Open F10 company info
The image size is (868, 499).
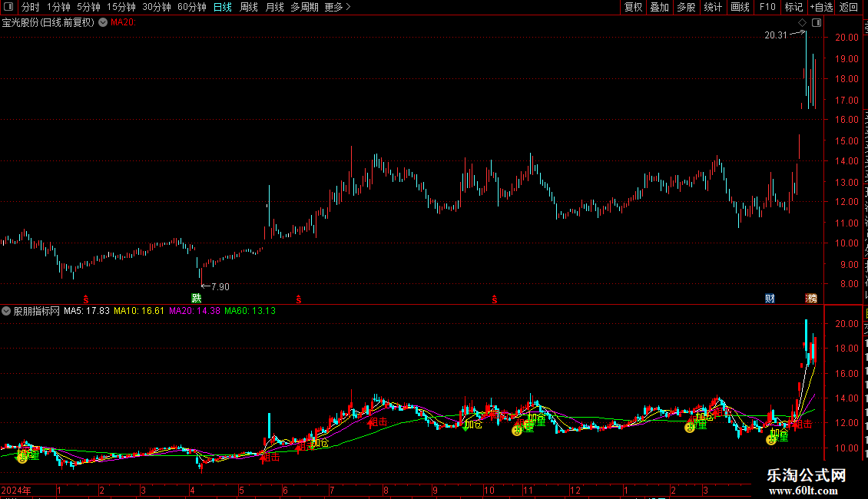767,7
